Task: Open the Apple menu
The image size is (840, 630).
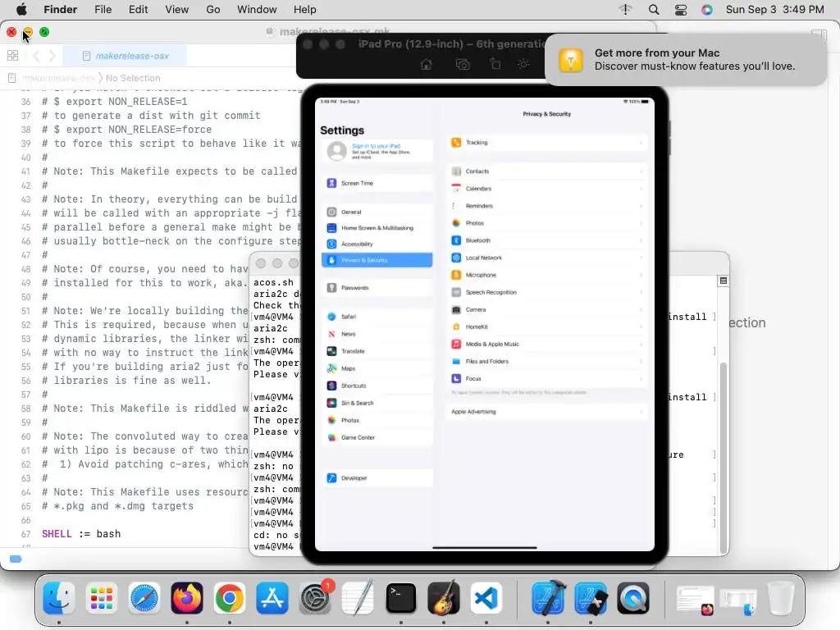Action: [21, 10]
